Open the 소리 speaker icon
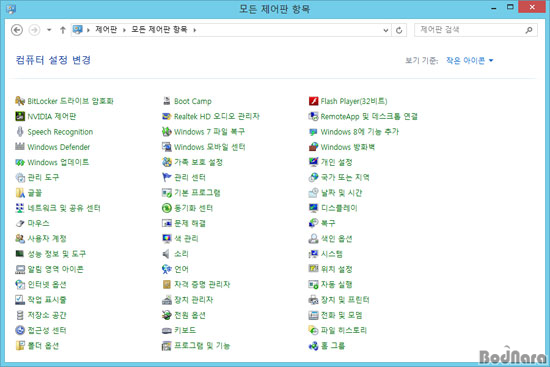The image size is (550, 367). (167, 254)
